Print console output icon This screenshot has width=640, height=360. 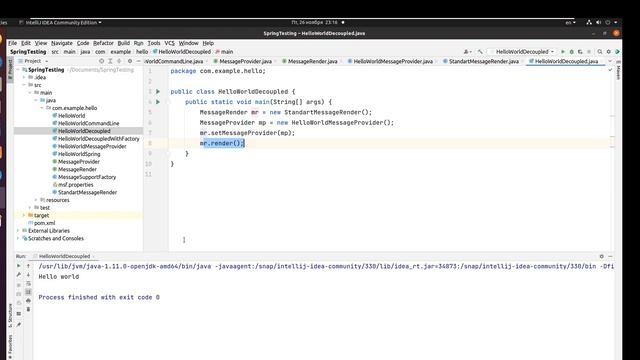(28, 300)
